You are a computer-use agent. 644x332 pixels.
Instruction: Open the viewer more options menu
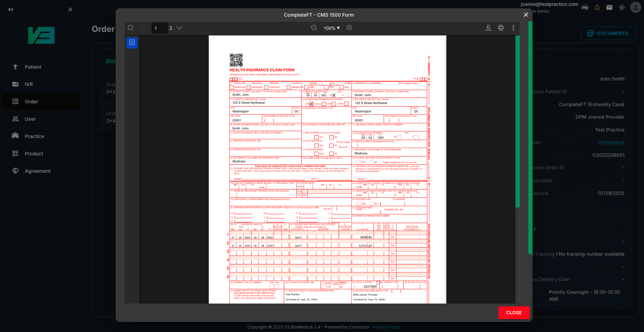pos(513,28)
